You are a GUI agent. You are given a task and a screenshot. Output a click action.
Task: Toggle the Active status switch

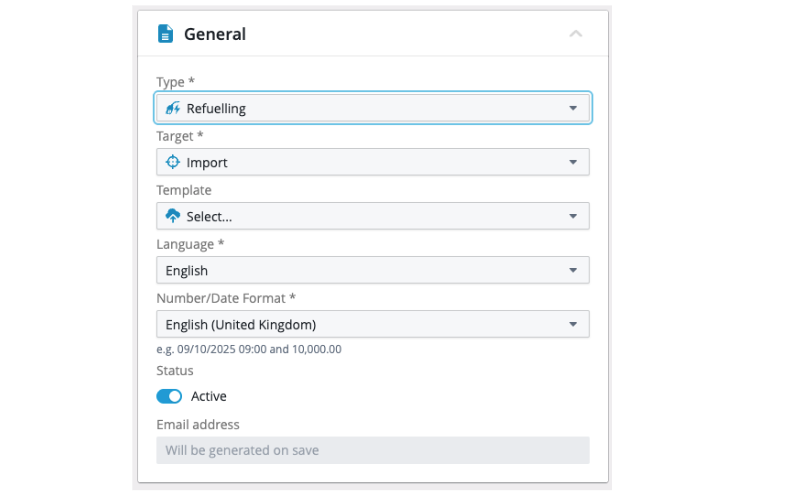coord(169,396)
